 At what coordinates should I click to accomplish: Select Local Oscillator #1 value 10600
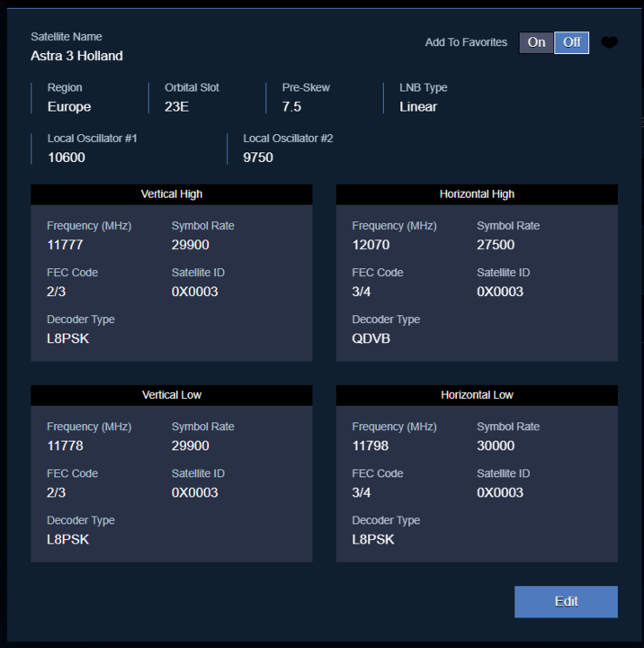pos(66,157)
